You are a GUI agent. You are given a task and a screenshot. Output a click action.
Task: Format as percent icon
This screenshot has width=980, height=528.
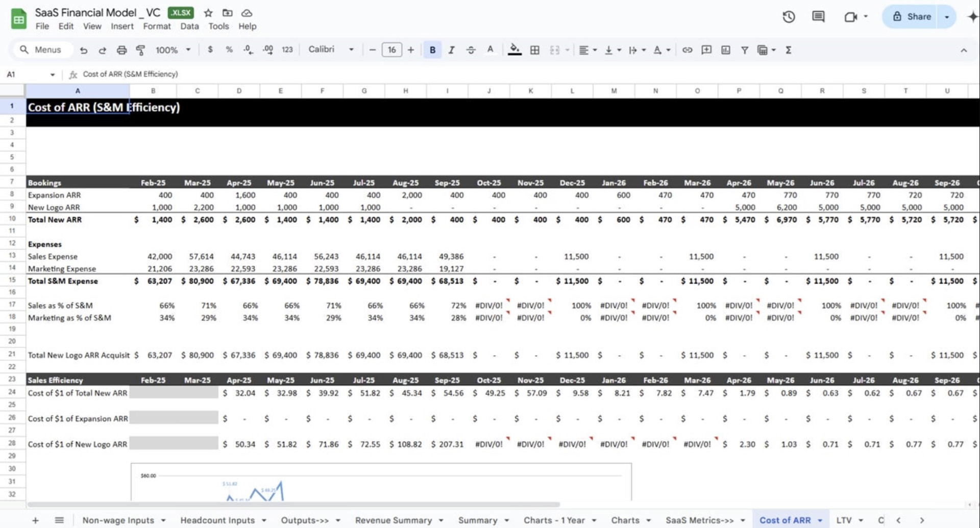tap(229, 49)
